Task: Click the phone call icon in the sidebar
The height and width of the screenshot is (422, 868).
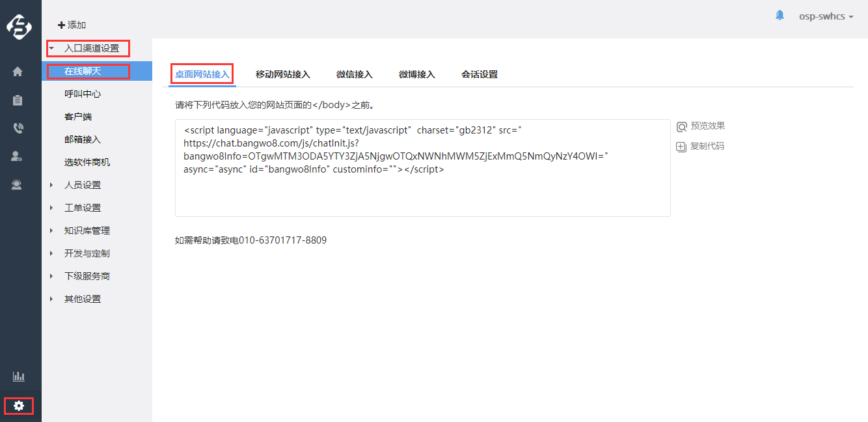Action: [x=18, y=128]
